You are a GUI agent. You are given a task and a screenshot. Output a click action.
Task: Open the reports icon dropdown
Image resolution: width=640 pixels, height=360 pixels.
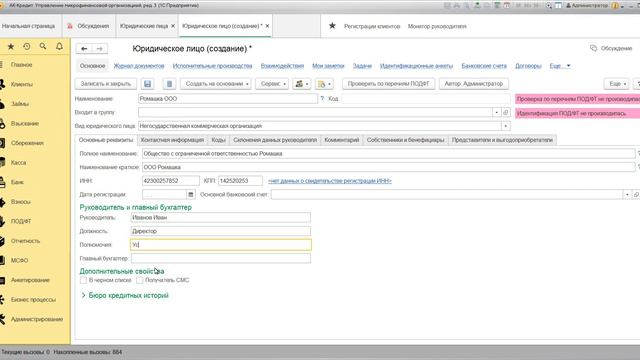(x=324, y=84)
